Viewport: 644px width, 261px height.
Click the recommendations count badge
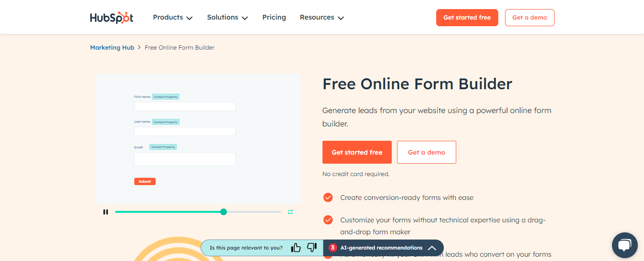coord(333,248)
